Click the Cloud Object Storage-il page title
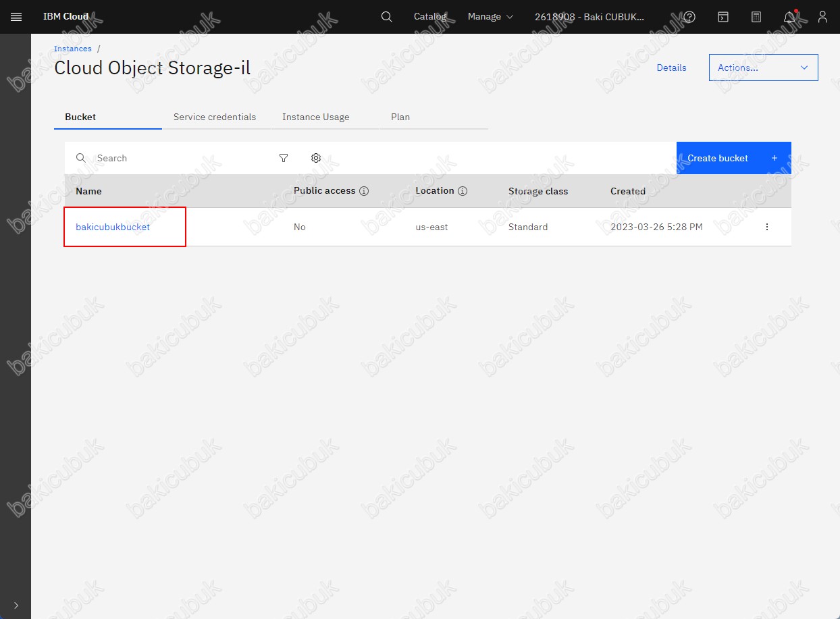840x619 pixels. [153, 68]
